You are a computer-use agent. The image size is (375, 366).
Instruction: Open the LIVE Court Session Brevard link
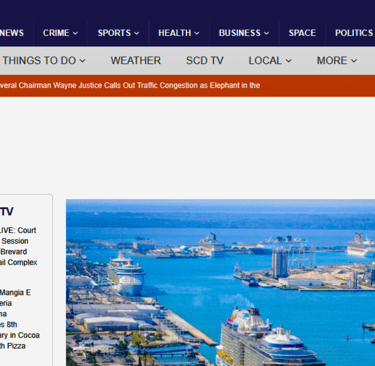click(x=18, y=246)
